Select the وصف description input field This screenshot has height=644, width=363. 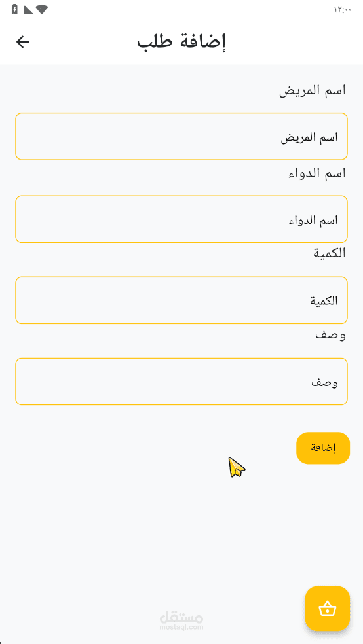click(181, 382)
